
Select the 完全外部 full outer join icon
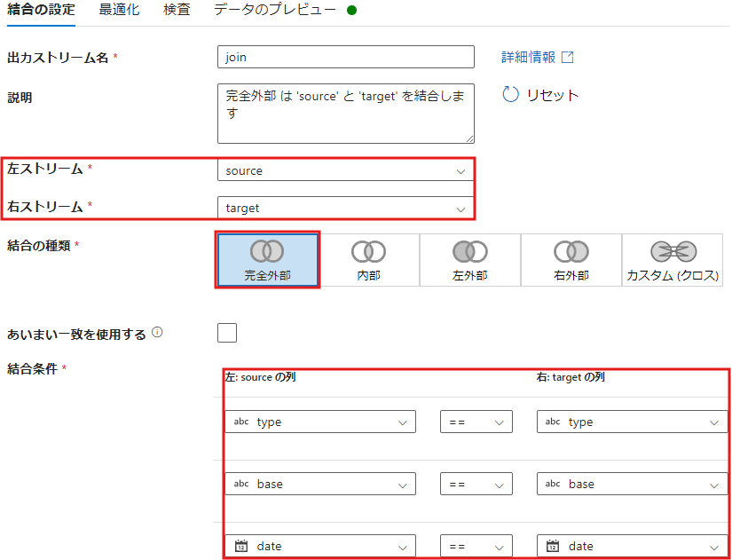tap(267, 252)
